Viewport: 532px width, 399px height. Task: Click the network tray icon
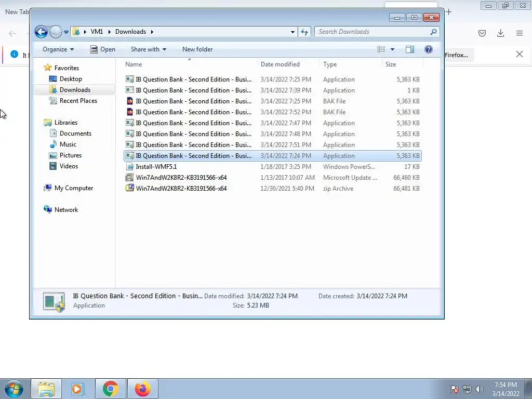click(467, 389)
